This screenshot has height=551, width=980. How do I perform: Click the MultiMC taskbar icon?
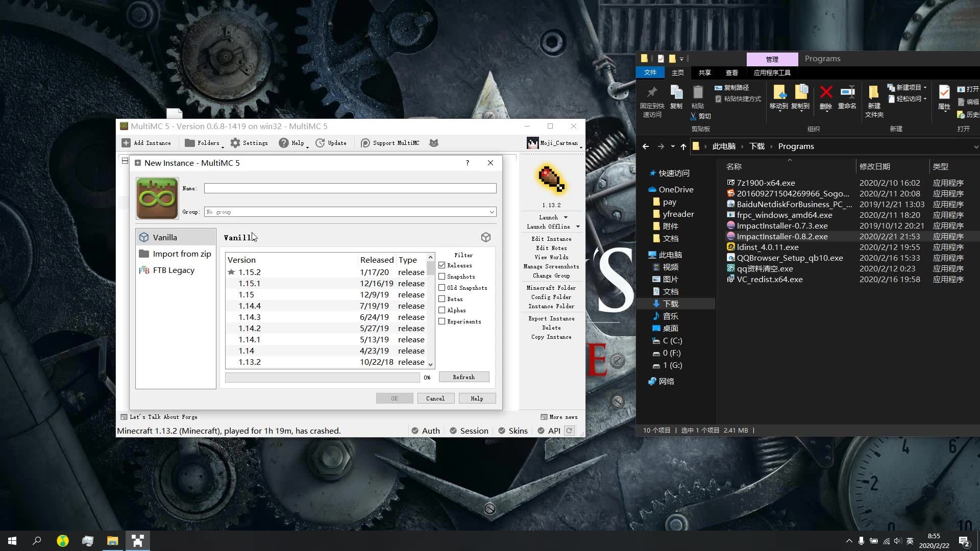pos(137,541)
